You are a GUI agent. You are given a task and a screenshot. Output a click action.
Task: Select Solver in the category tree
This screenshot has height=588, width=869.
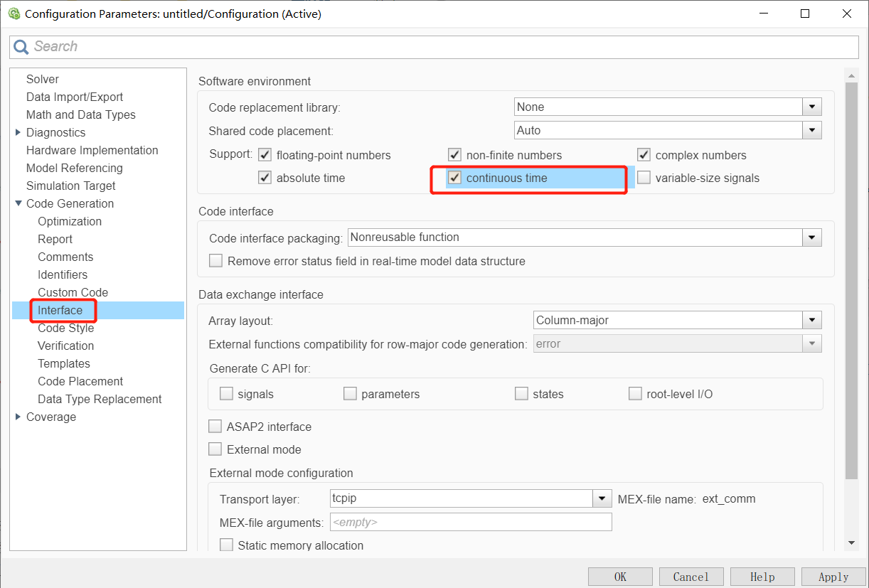point(43,79)
